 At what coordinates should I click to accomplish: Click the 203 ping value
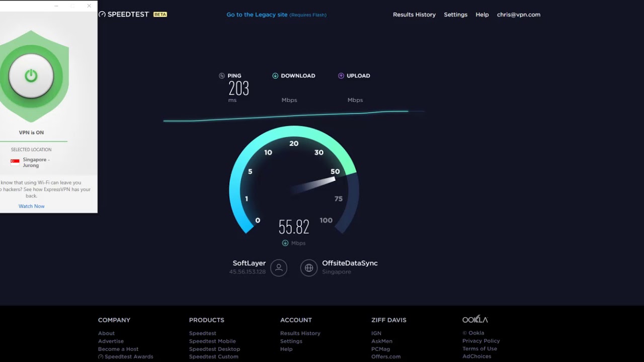tap(239, 89)
